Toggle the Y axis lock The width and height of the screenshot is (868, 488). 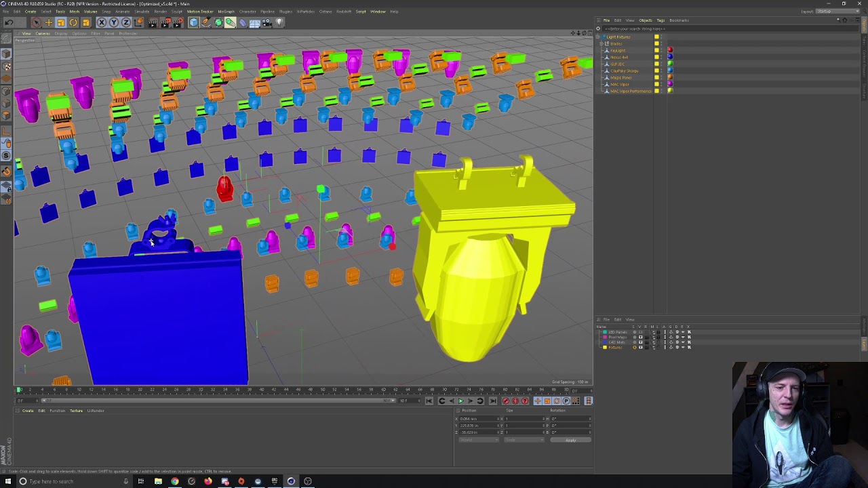(113, 22)
